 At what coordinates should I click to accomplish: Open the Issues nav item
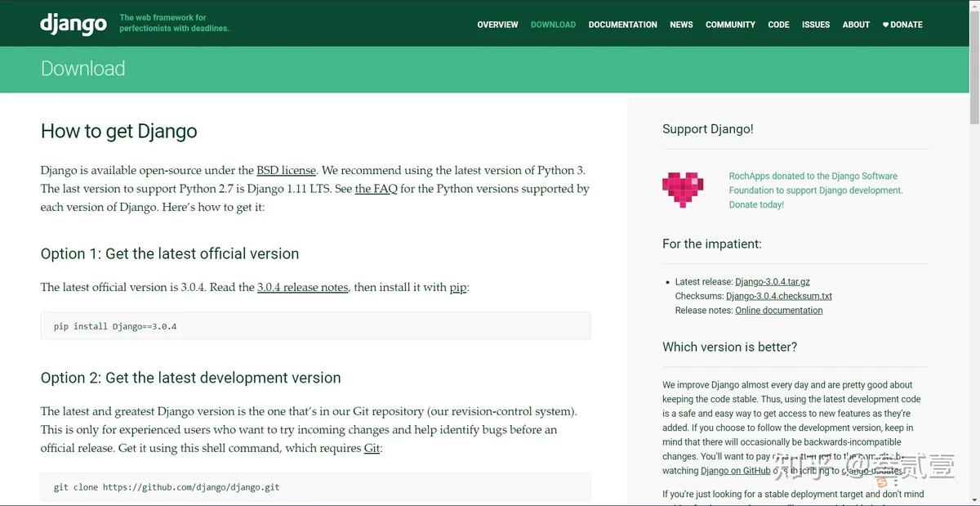[x=816, y=25]
